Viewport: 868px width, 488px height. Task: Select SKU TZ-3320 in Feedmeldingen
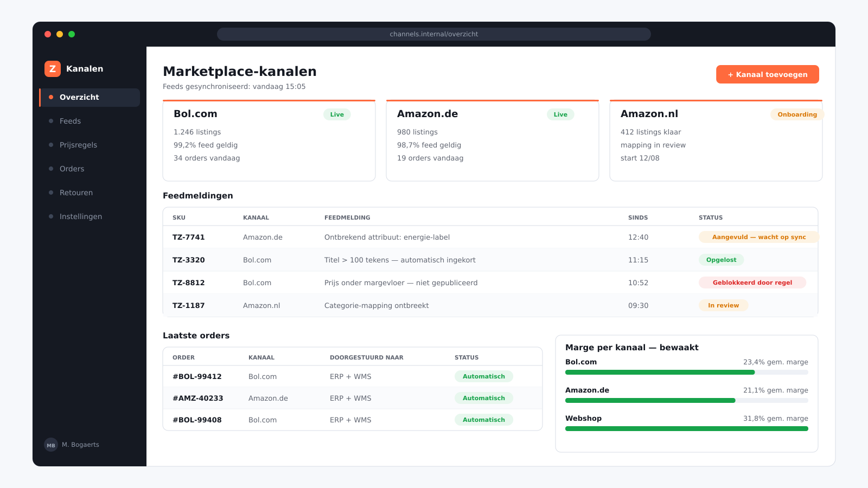click(x=189, y=260)
